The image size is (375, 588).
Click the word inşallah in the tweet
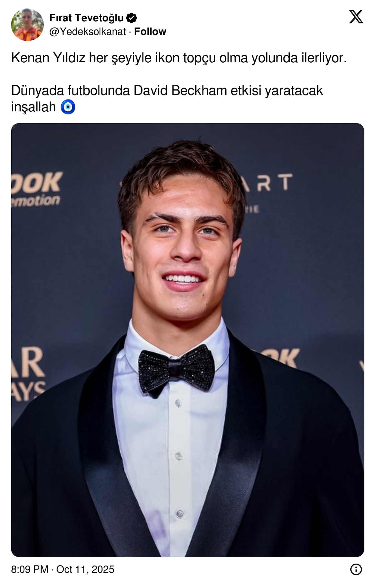click(33, 107)
